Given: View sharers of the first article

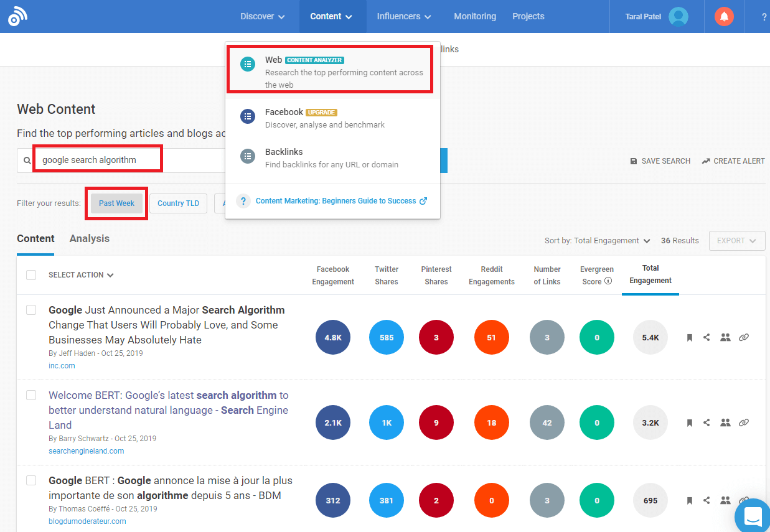Looking at the screenshot, I should tap(725, 337).
